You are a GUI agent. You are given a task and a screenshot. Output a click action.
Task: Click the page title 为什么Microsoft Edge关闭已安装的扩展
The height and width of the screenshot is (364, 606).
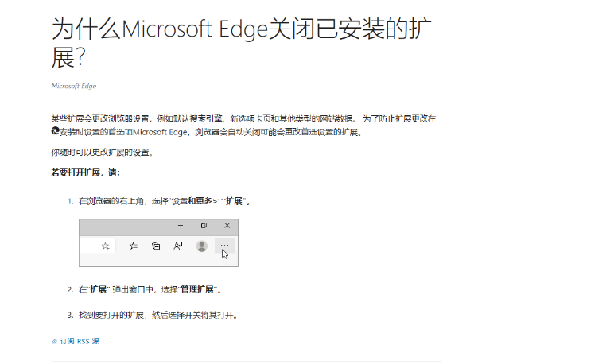[x=241, y=43]
